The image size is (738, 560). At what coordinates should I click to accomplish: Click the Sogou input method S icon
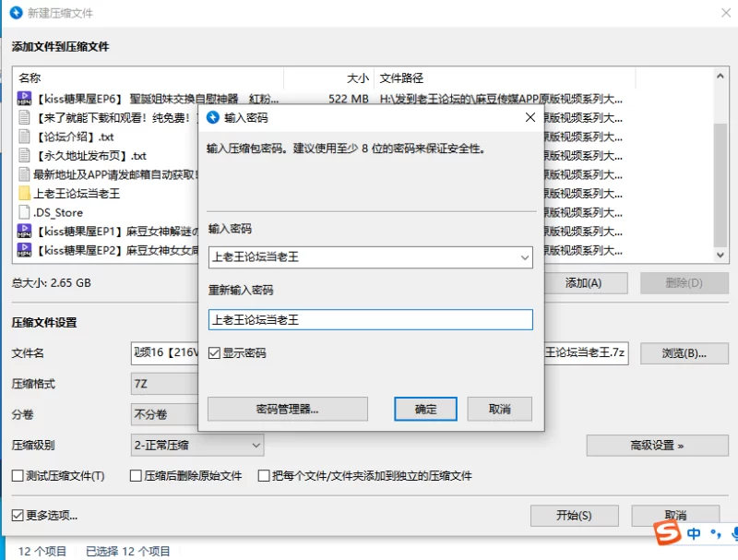pyautogui.click(x=667, y=532)
